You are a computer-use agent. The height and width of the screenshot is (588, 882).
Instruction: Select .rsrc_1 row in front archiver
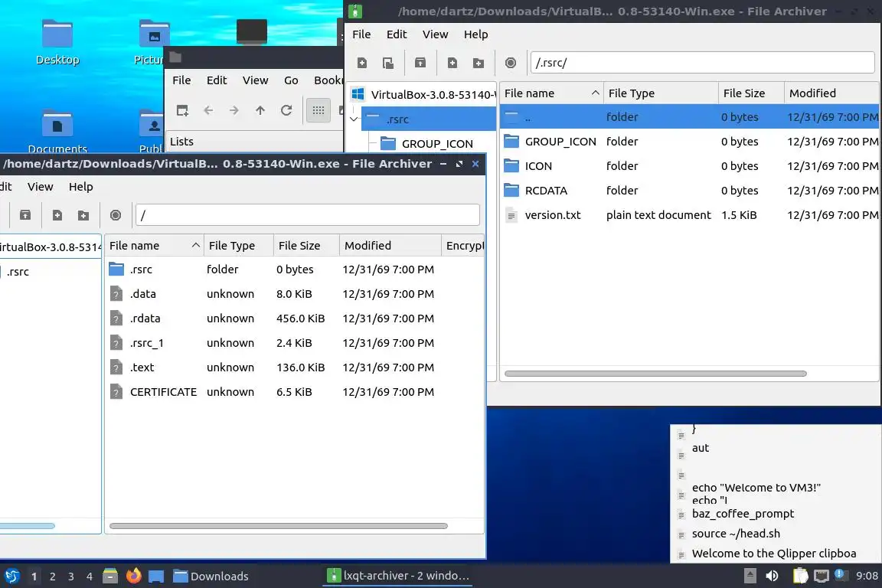(294, 343)
